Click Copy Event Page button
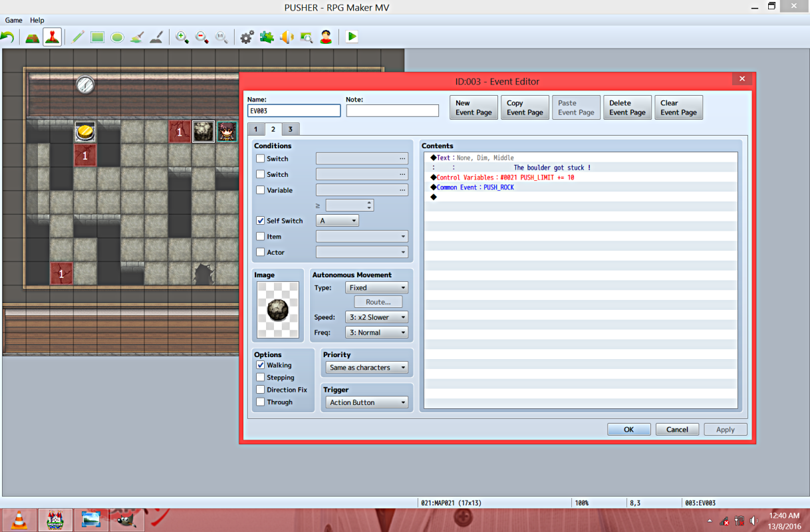 [525, 108]
